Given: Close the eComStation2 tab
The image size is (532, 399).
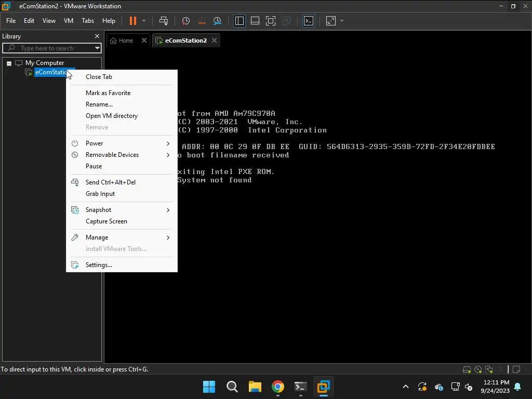Looking at the screenshot, I should [x=215, y=41].
